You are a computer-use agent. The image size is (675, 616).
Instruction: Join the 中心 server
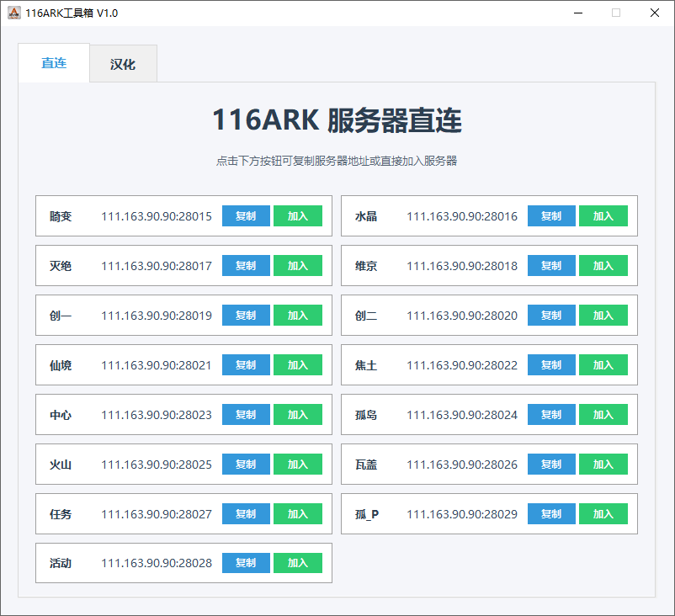pyautogui.click(x=298, y=415)
